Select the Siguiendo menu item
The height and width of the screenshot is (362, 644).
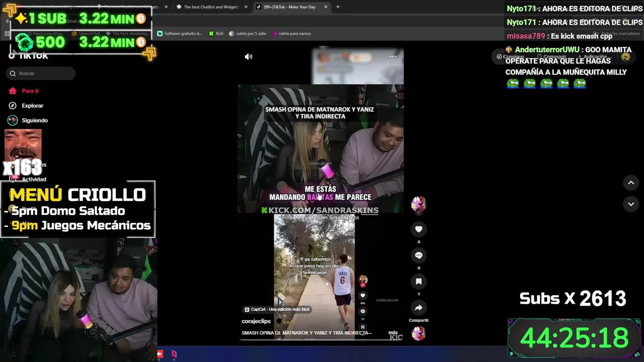[x=34, y=120]
